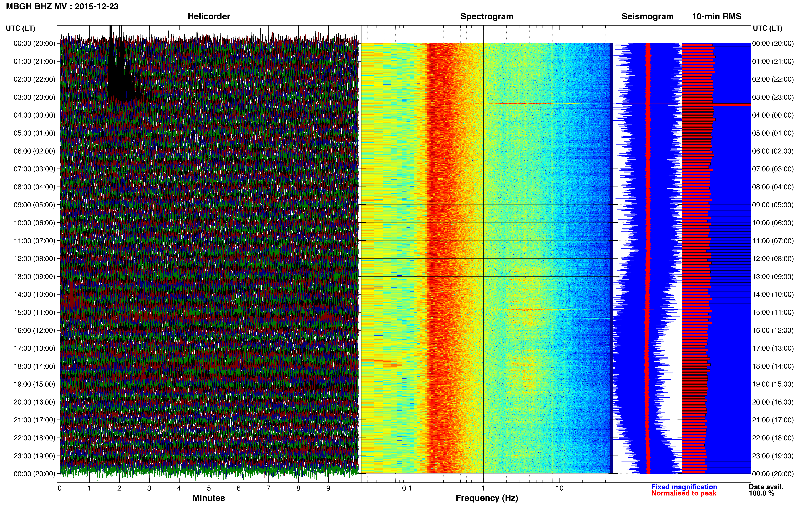Click "21:00 (17:00)" on the RMS-side time axis

pos(773,420)
